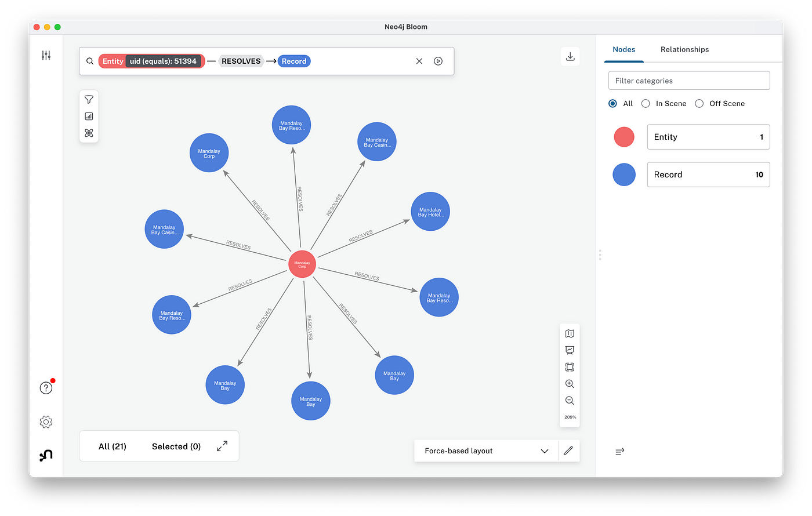Select the blue Mandalay Corp record node
Viewport: 812px width, 516px height.
pos(209,153)
